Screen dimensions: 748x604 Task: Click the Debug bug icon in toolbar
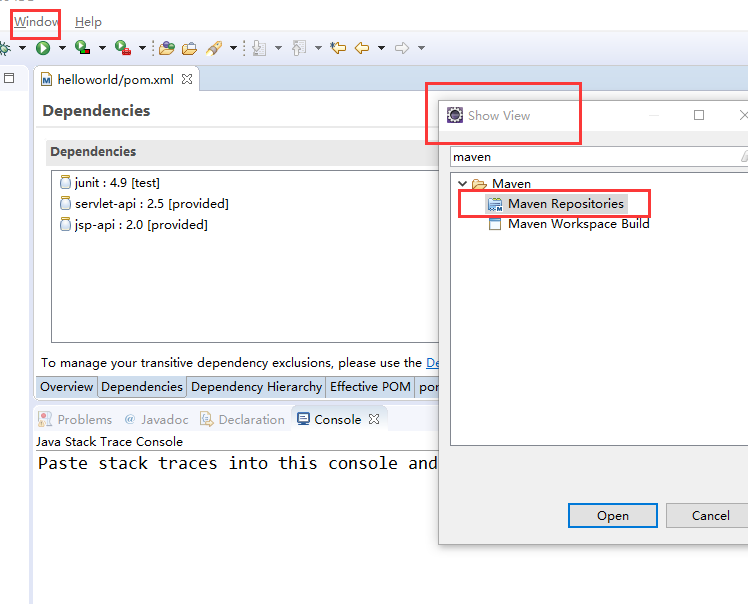pos(4,48)
